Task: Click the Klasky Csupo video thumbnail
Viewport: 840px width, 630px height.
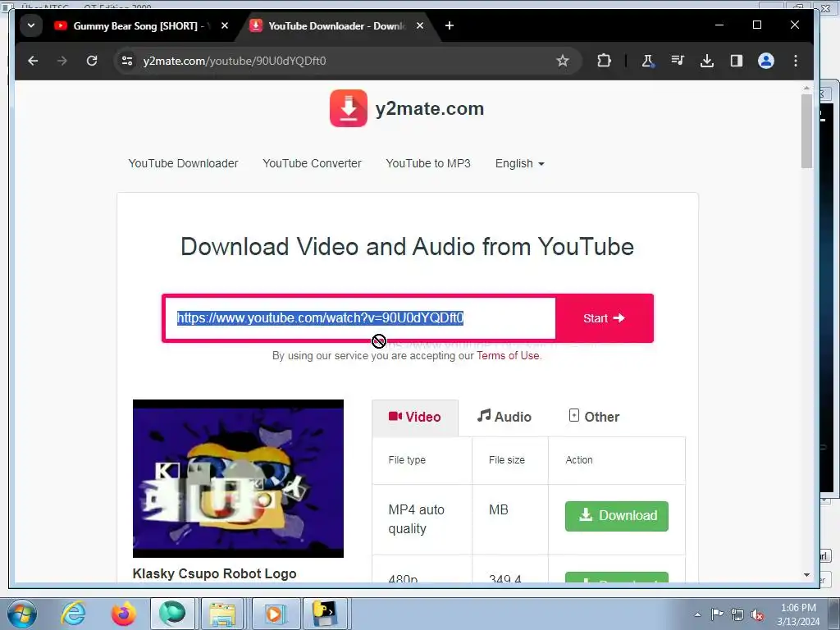Action: tap(239, 478)
